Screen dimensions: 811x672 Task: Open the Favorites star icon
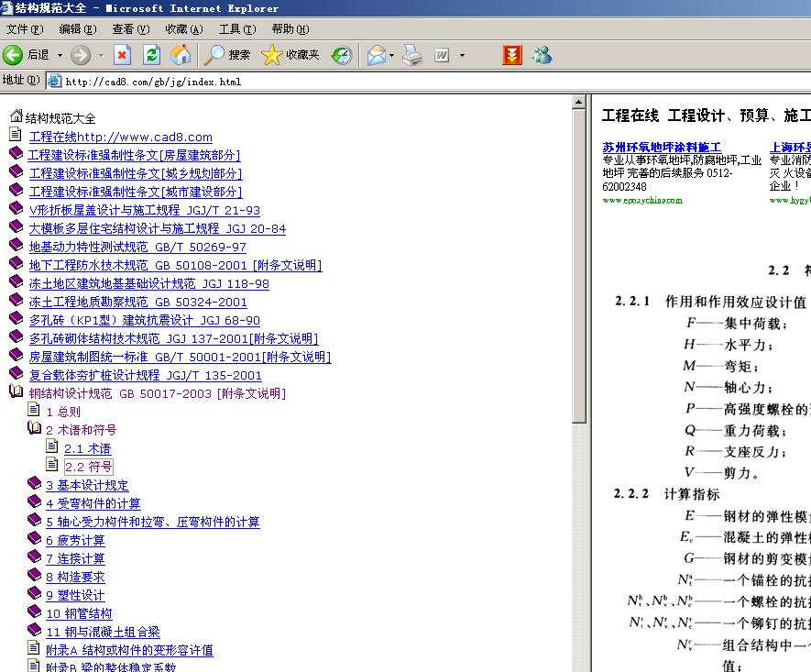(271, 55)
